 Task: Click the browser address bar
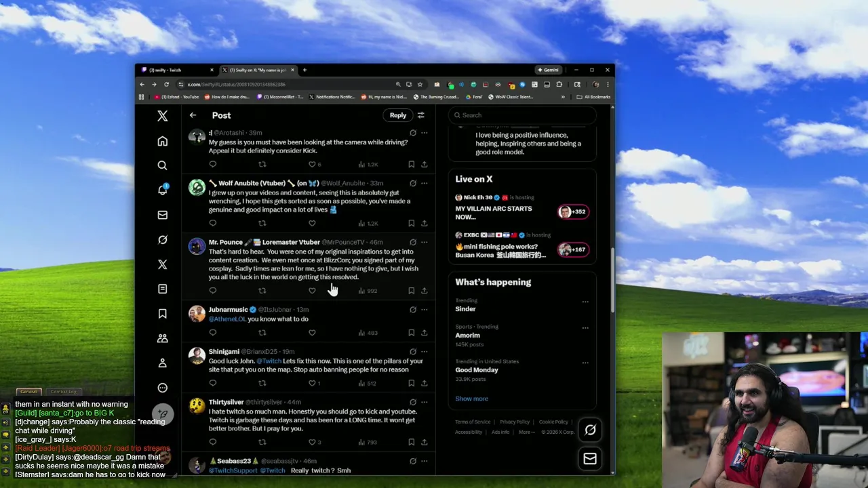288,85
